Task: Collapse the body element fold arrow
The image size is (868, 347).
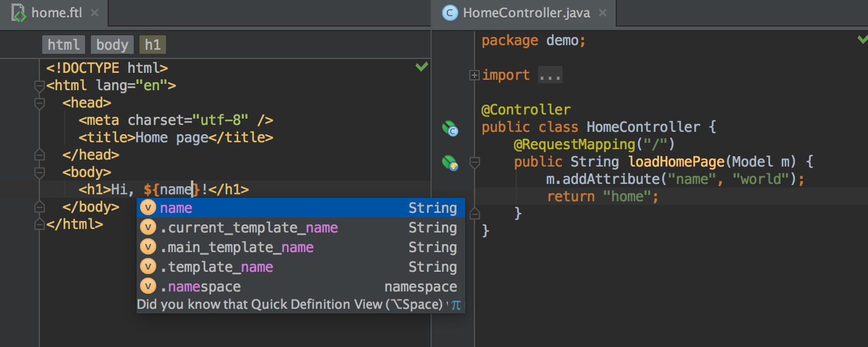Action: [38, 172]
